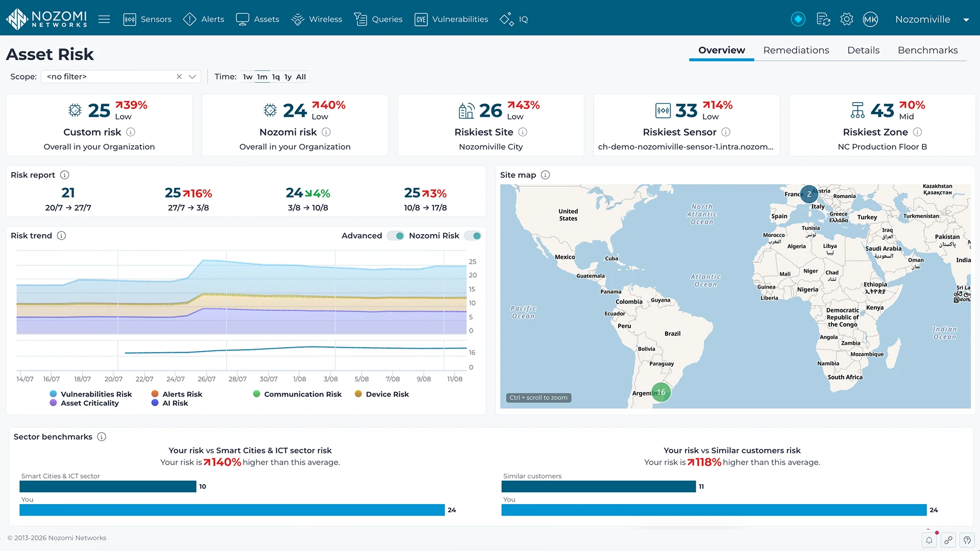
Task: Toggle Communication Risk legend series
Action: point(298,394)
